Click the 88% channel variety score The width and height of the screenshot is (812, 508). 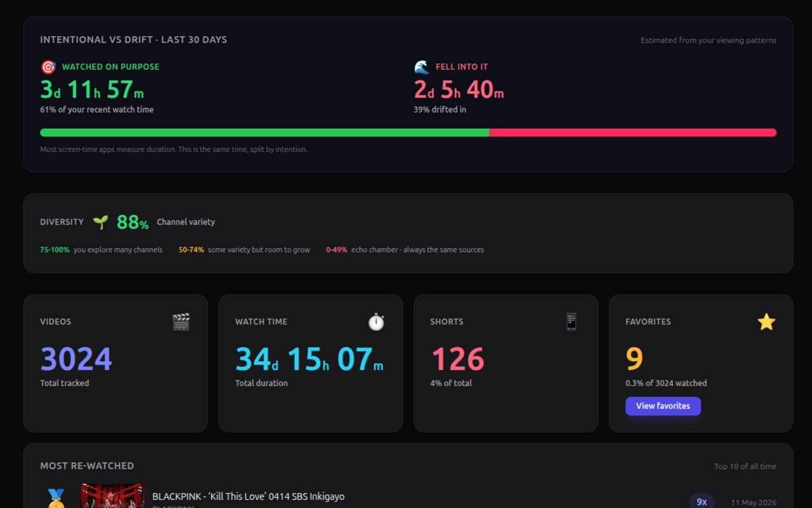pyautogui.click(x=133, y=222)
